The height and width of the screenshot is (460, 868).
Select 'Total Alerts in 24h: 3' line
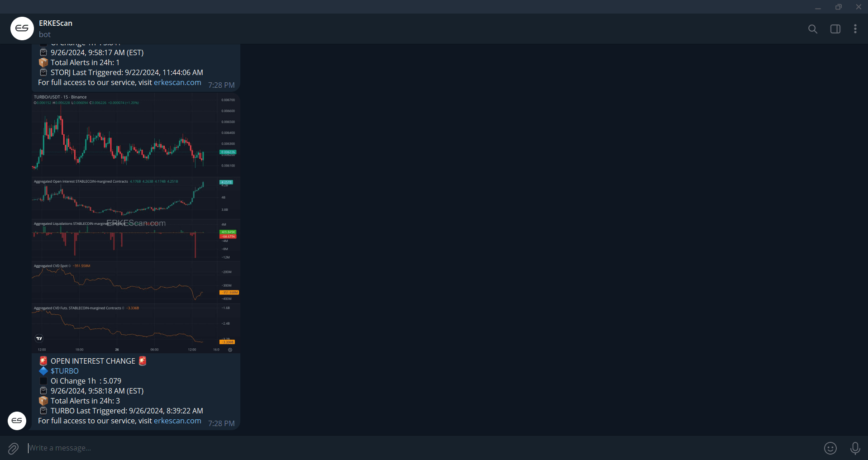point(85,401)
